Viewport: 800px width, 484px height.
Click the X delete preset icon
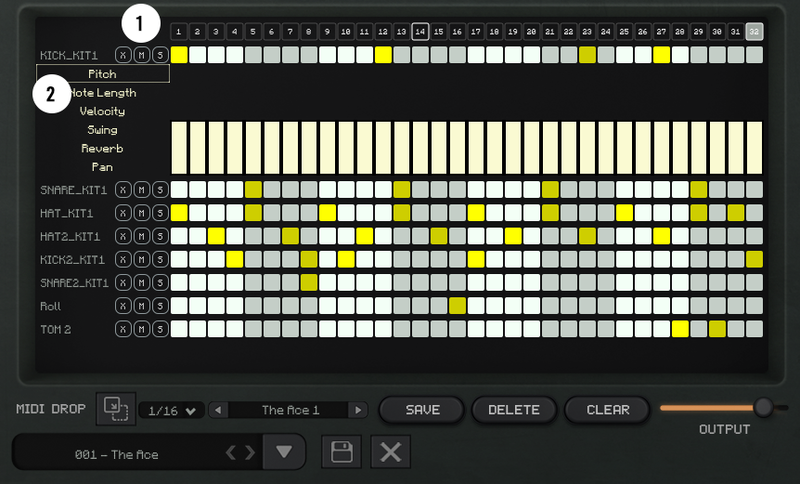(x=390, y=452)
